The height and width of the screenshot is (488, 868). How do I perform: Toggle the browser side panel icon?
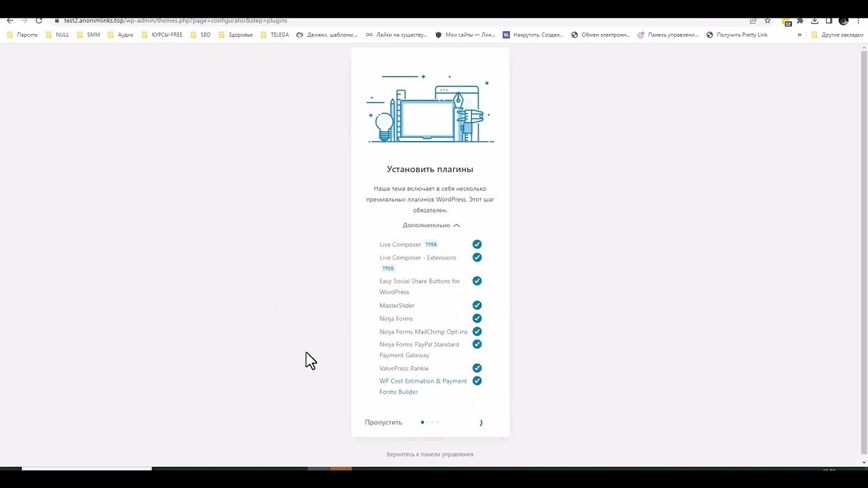point(829,20)
